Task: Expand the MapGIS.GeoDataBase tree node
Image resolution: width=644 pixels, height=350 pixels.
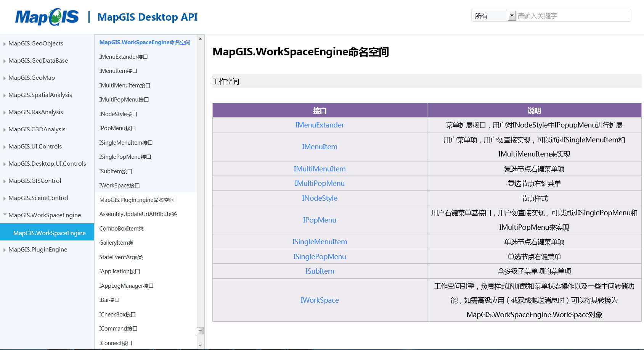Action: [5, 61]
